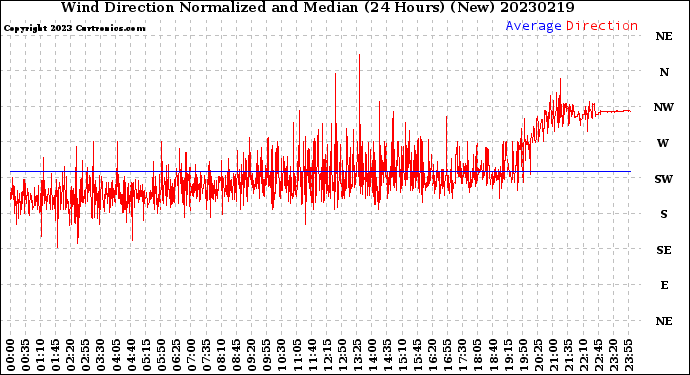Click the bottom 'NE' axis label
This screenshot has width=690, height=375.
click(664, 321)
